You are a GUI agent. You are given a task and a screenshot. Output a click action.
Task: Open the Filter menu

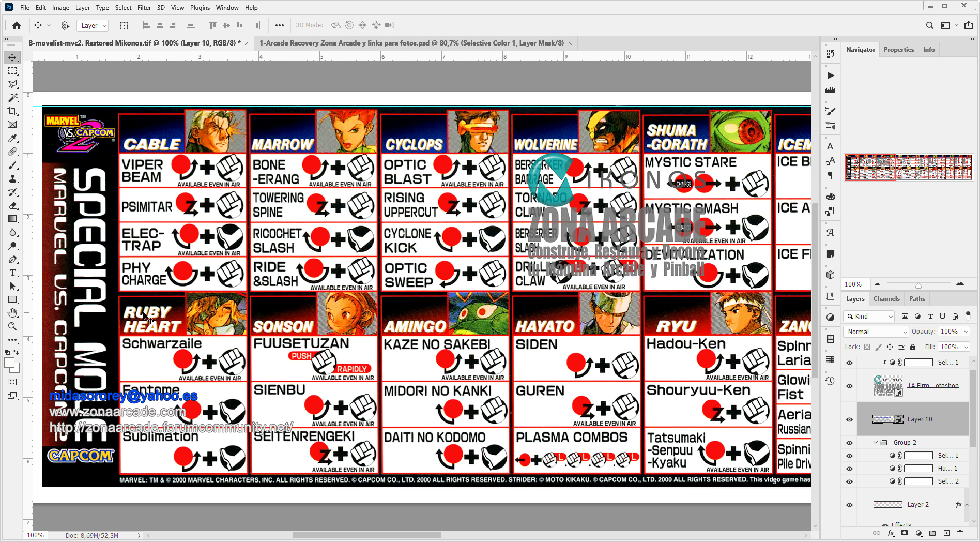pos(144,8)
